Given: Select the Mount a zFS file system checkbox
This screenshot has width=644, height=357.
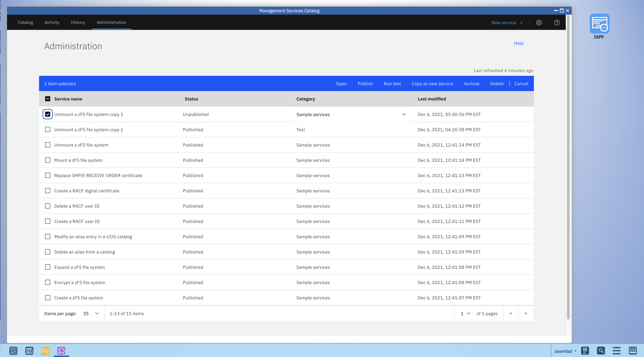Looking at the screenshot, I should click(48, 160).
